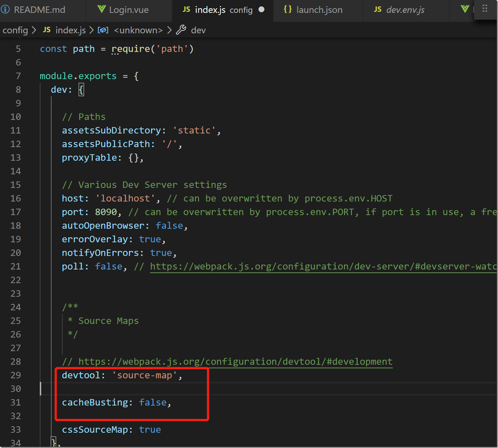Click the errorOverlay true value
498x448 pixels.
(x=150, y=239)
